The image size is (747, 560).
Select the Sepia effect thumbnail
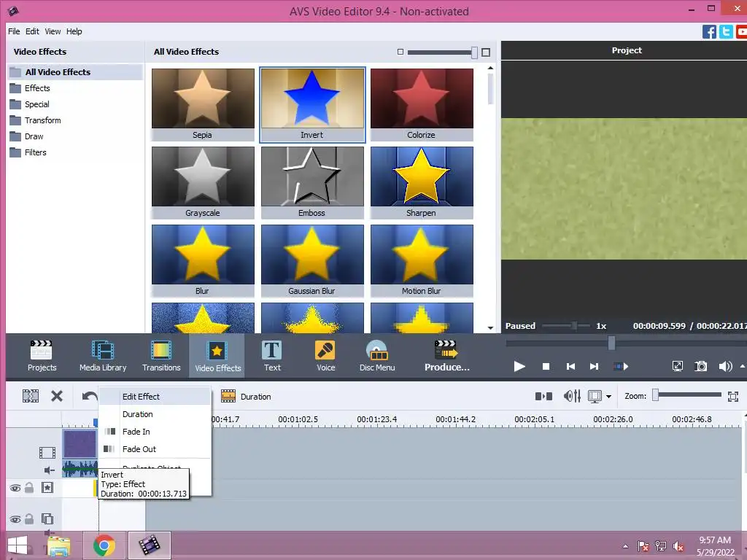click(203, 105)
